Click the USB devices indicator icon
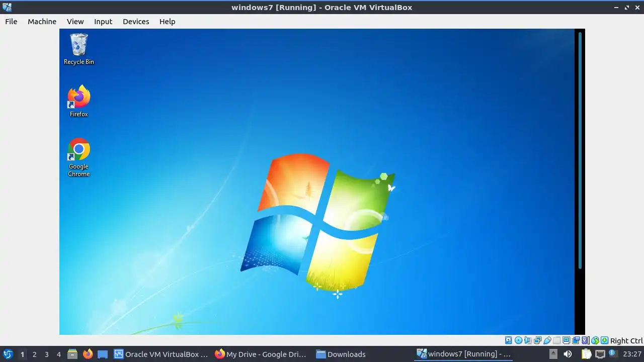Image resolution: width=644 pixels, height=362 pixels. click(547, 340)
